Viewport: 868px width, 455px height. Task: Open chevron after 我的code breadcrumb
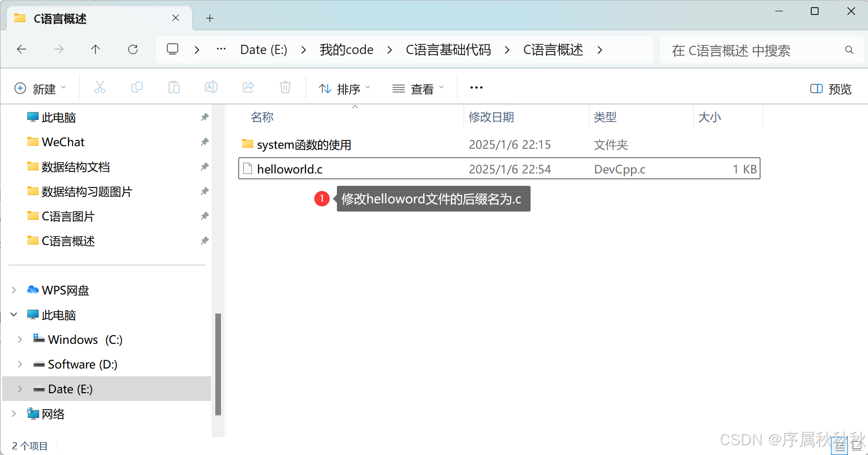pyautogui.click(x=389, y=50)
